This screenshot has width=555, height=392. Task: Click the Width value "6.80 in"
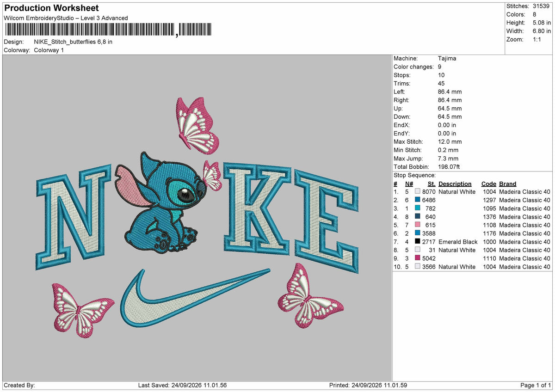click(542, 31)
